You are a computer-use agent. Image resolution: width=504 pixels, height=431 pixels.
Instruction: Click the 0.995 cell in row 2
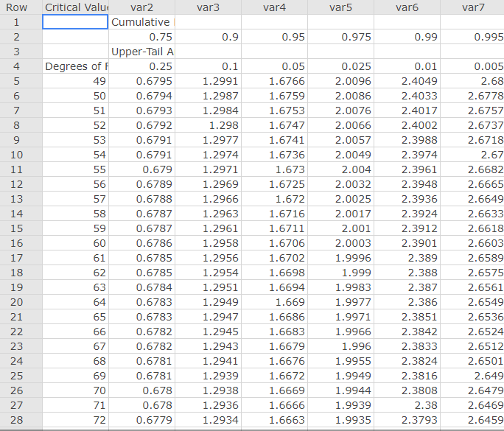pyautogui.click(x=473, y=37)
